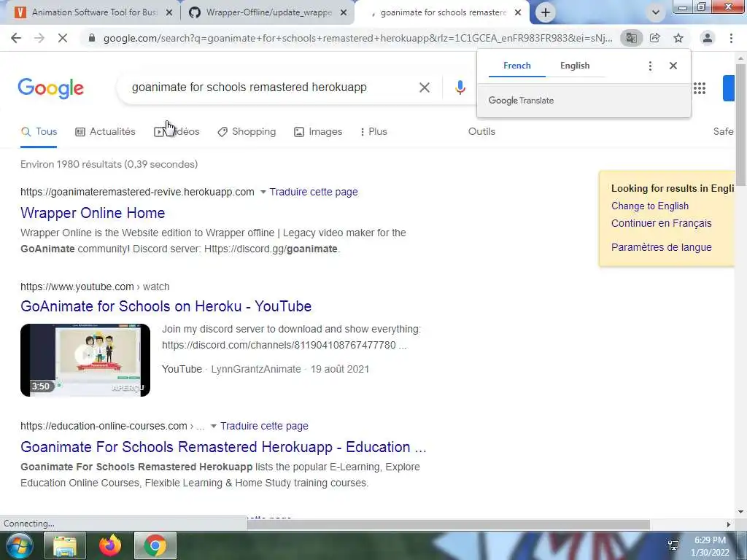
Task: Open the Google apps grid
Action: pos(700,88)
